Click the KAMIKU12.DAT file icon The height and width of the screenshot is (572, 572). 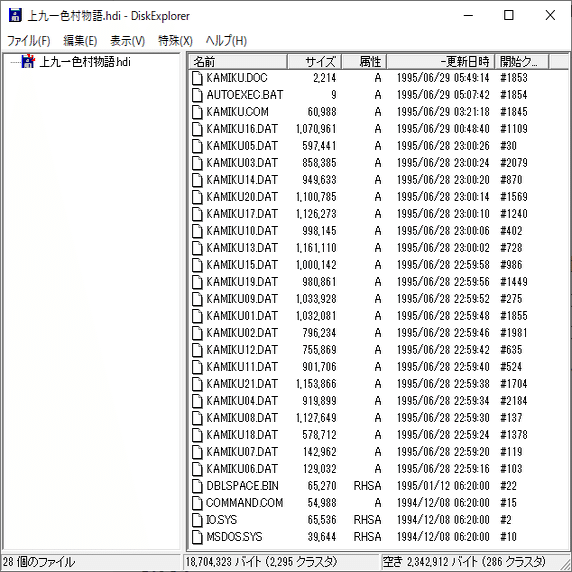[197, 350]
